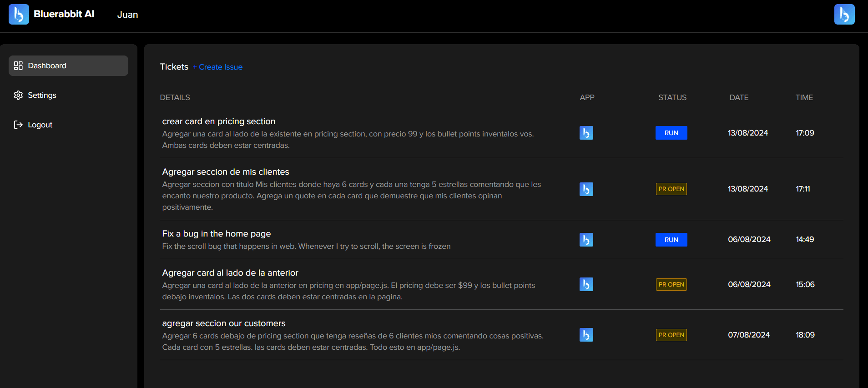Click app icon for 'agregar seccion our customers'

[586, 335]
